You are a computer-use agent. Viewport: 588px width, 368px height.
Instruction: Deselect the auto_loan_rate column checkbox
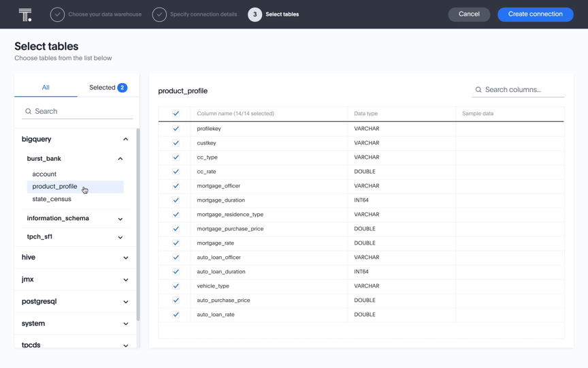(176, 315)
